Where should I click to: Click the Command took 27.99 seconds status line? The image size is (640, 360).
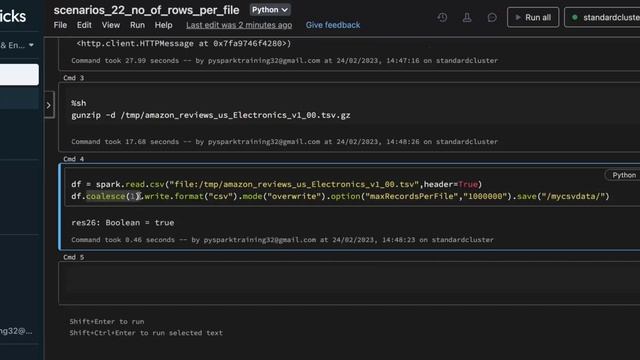click(284, 60)
